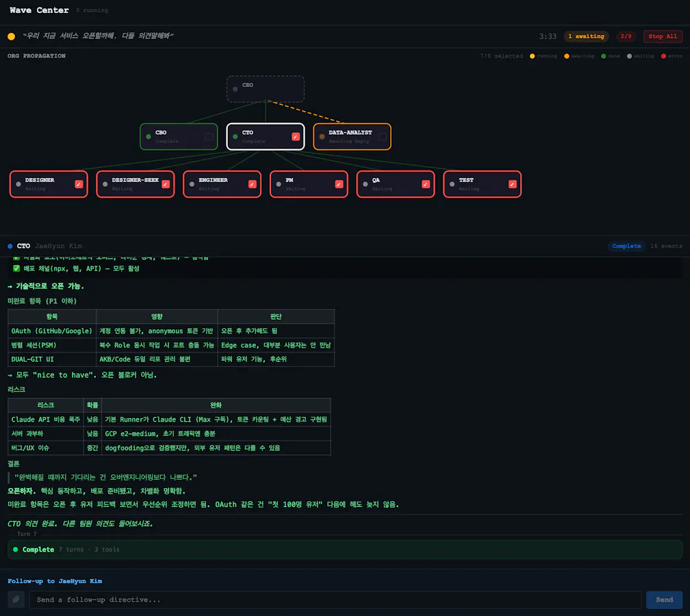This screenshot has width=690, height=616.
Task: Uncheck the CTO node checkbox
Action: click(x=296, y=136)
